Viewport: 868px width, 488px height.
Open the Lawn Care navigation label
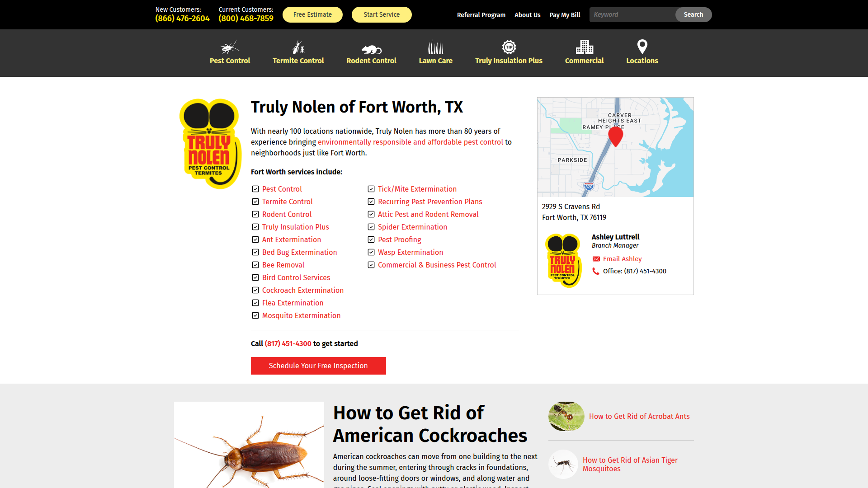pyautogui.click(x=435, y=61)
